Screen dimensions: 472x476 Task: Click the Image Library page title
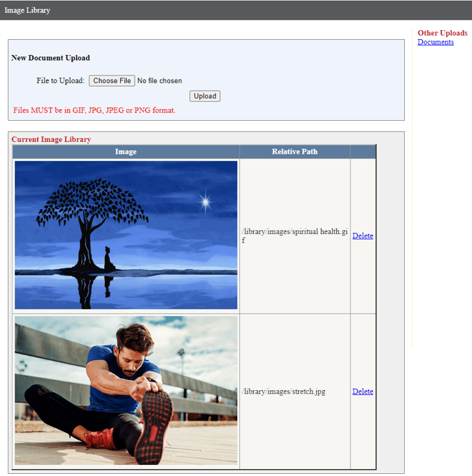tap(27, 10)
